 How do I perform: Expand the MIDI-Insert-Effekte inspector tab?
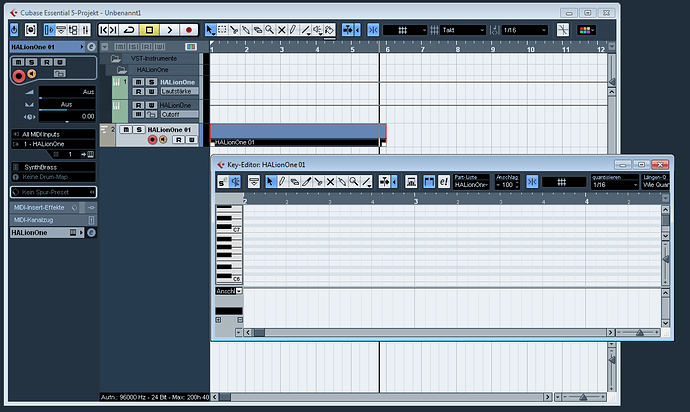tap(53, 207)
